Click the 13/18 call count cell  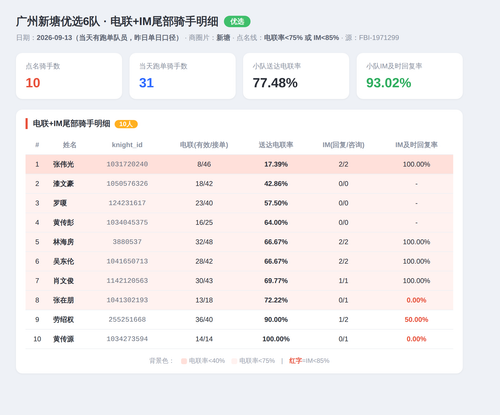point(204,300)
